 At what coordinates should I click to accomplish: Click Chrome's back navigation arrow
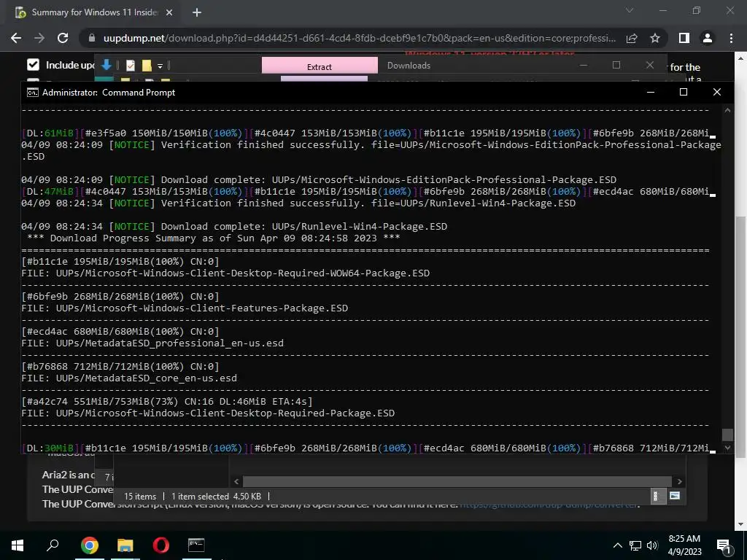pyautogui.click(x=16, y=38)
